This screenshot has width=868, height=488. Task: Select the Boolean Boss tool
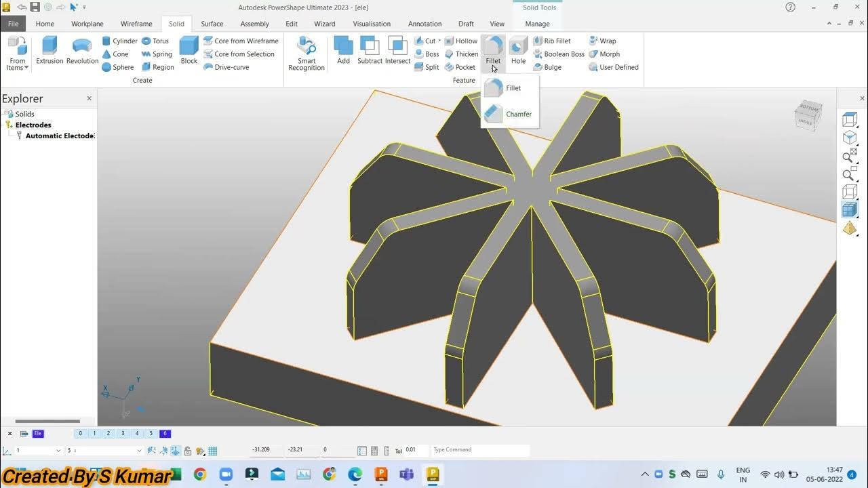559,54
